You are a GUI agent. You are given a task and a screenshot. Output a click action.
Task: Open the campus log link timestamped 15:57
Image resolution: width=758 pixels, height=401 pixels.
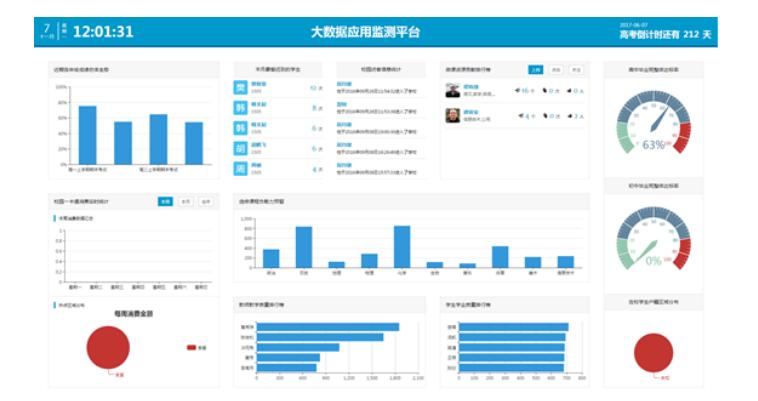click(344, 165)
